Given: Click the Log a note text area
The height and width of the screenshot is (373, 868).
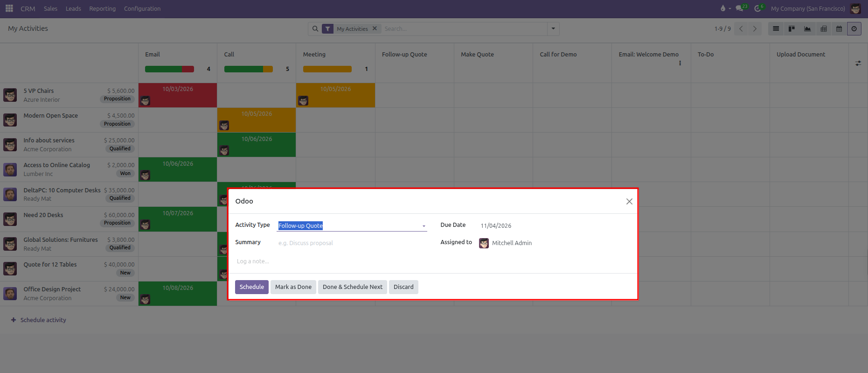Looking at the screenshot, I should pyautogui.click(x=432, y=261).
